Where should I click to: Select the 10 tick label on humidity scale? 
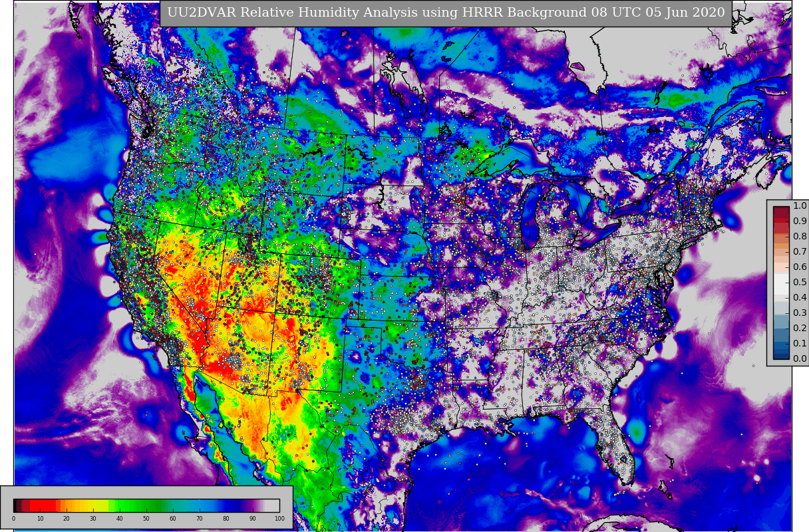40,519
